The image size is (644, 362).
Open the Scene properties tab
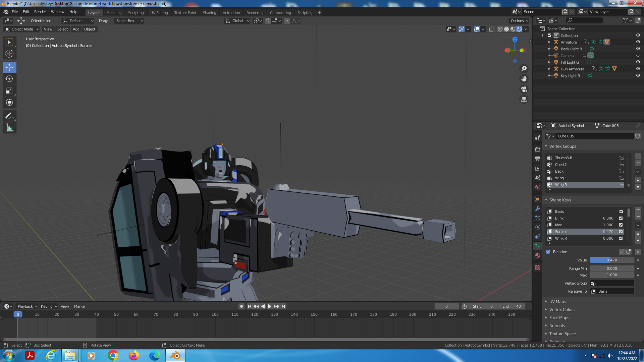pos(538,177)
